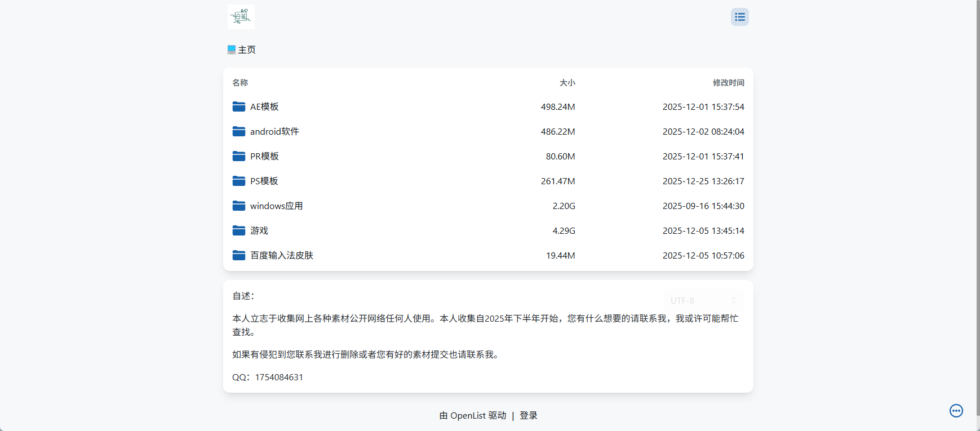Click date 2025-12-05 13:45:14

pyautogui.click(x=703, y=230)
